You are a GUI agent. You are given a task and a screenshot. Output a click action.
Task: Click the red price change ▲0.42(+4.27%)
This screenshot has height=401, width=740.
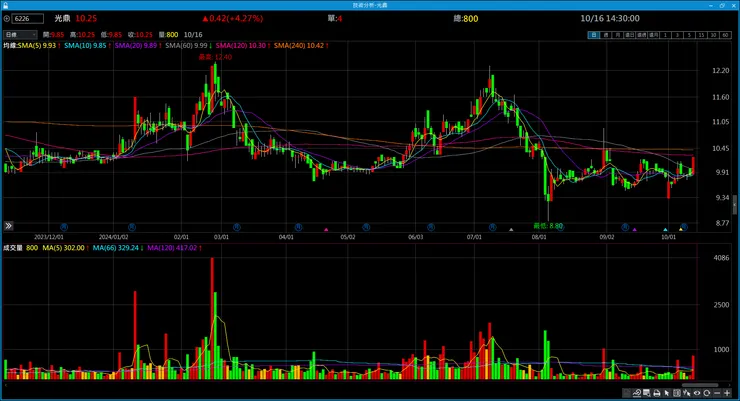pyautogui.click(x=233, y=18)
